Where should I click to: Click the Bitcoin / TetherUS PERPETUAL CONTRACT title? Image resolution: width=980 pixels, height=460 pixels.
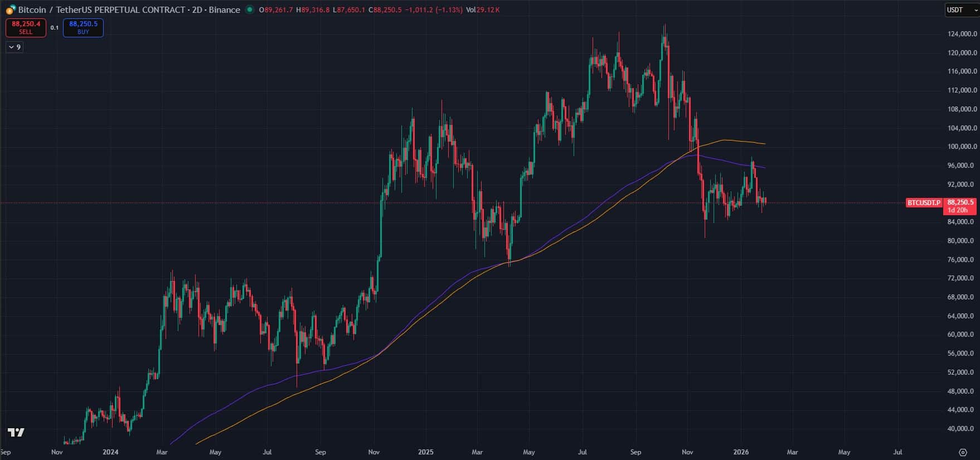pyautogui.click(x=101, y=10)
